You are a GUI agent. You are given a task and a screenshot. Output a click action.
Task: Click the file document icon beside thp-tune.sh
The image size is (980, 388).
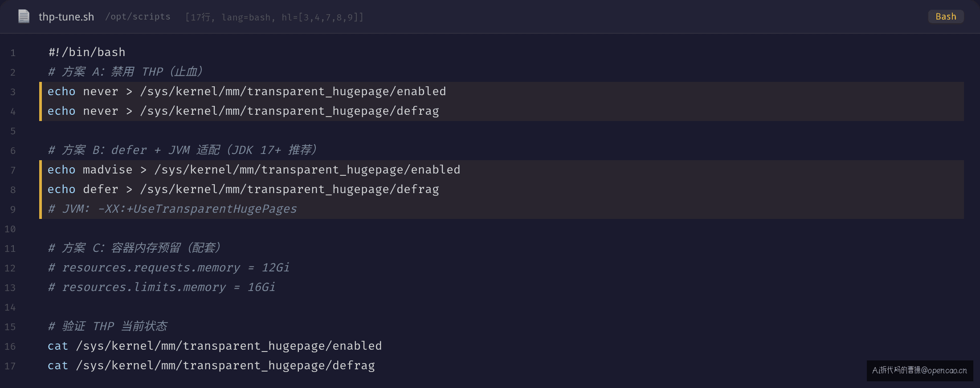[x=24, y=16]
